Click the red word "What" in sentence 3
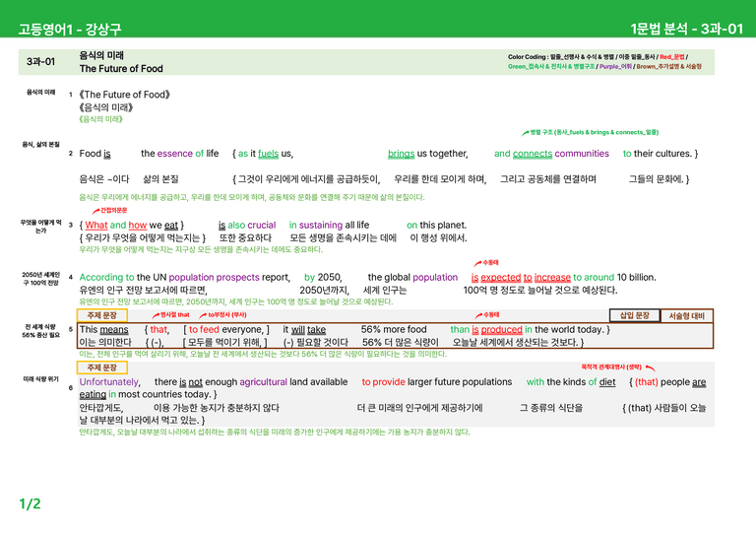 click(x=96, y=226)
